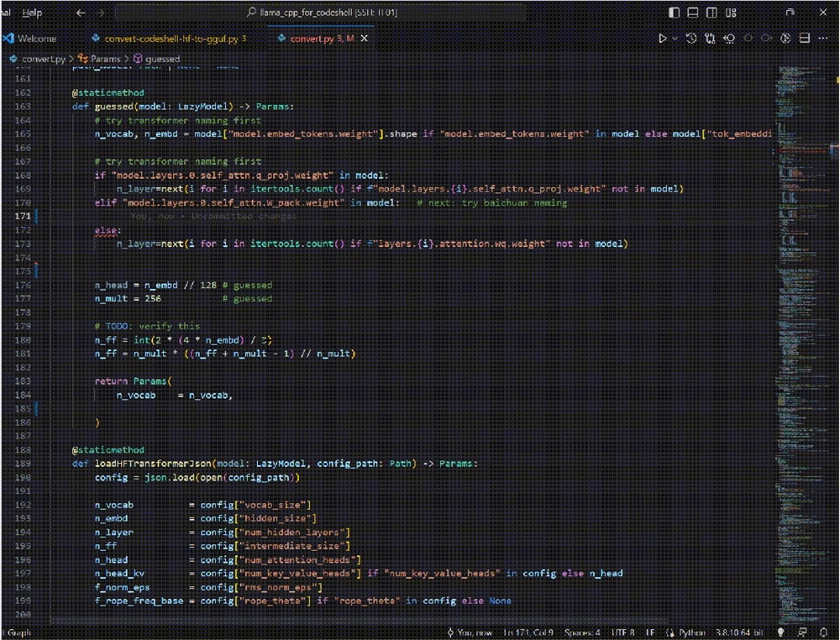Change line ending via LF
Image resolution: width=840 pixels, height=640 pixels.
650,632
